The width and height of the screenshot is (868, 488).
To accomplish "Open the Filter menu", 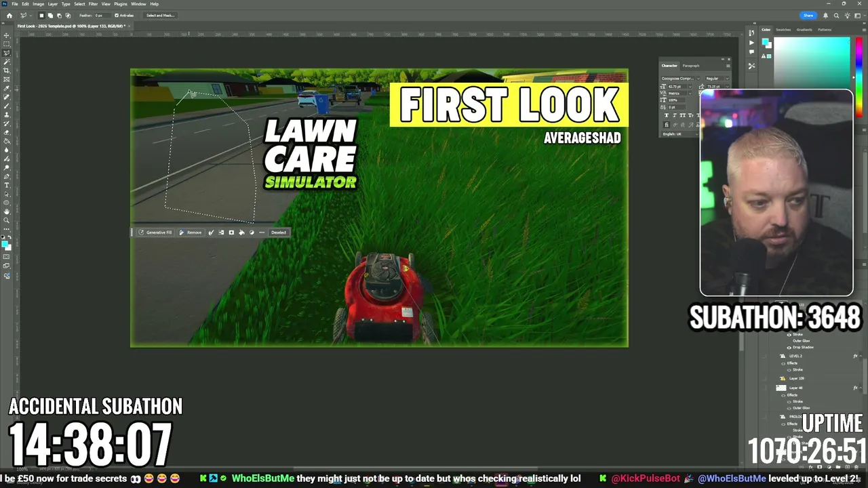I will (94, 4).
